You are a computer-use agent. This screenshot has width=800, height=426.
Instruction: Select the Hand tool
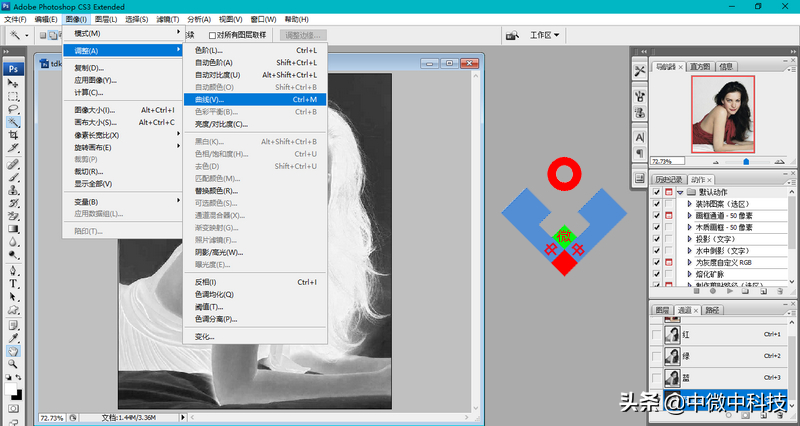(14, 351)
